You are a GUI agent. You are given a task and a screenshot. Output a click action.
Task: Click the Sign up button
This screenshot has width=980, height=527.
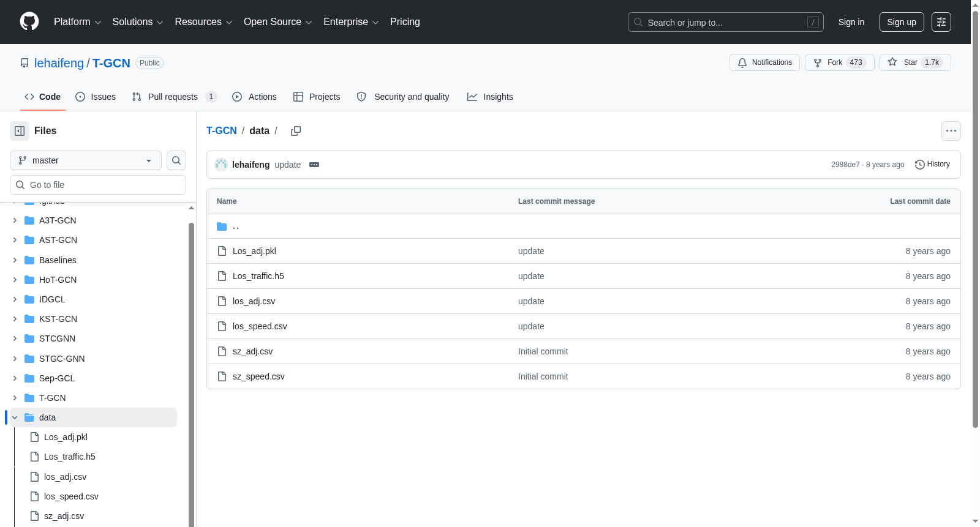[902, 22]
